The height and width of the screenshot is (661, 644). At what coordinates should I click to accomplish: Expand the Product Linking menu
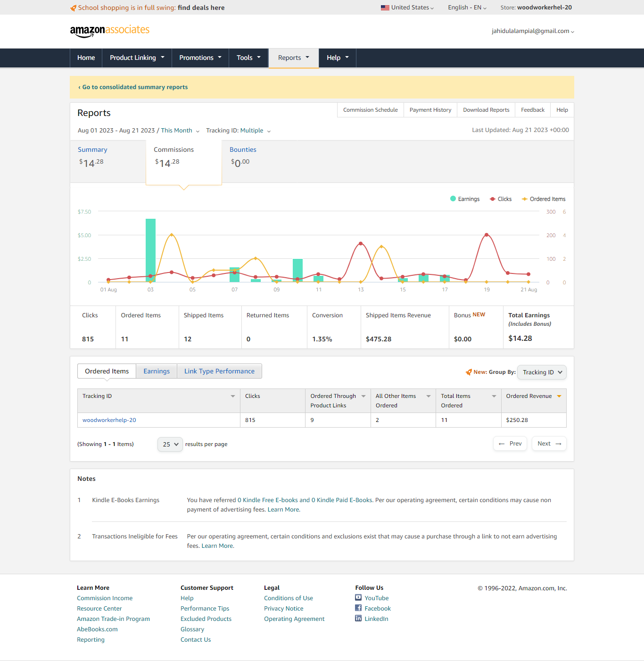[x=137, y=58]
